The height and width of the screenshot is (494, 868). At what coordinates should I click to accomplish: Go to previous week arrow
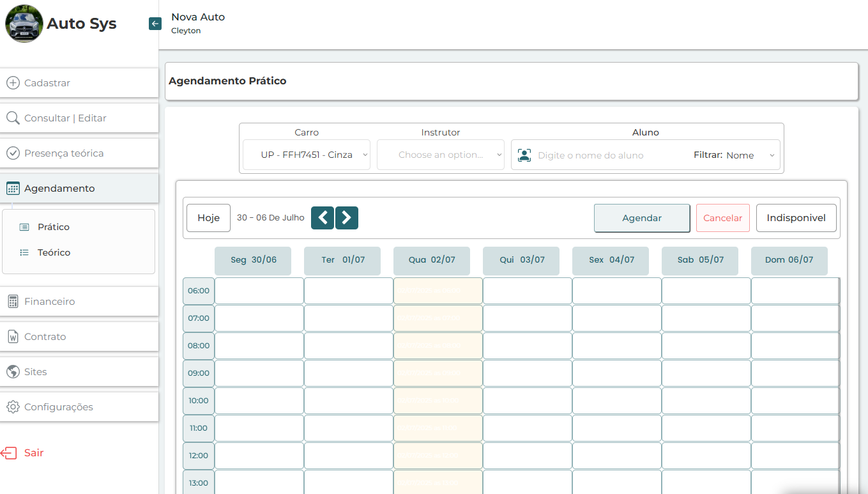pos(323,218)
